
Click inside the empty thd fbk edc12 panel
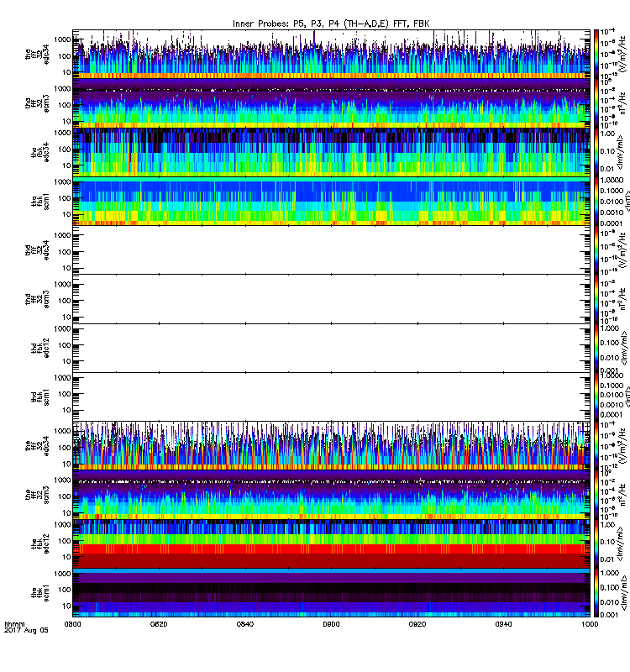(x=331, y=348)
